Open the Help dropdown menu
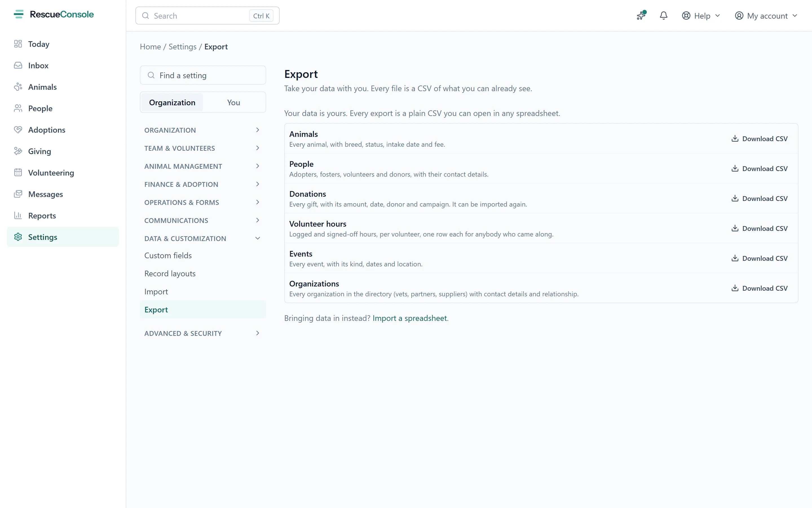This screenshot has height=508, width=812. click(701, 16)
